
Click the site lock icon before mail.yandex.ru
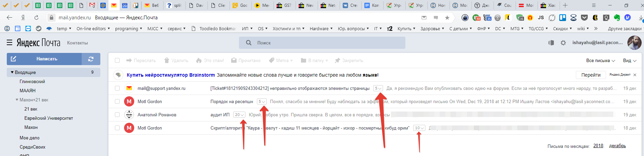pyautogui.click(x=51, y=18)
